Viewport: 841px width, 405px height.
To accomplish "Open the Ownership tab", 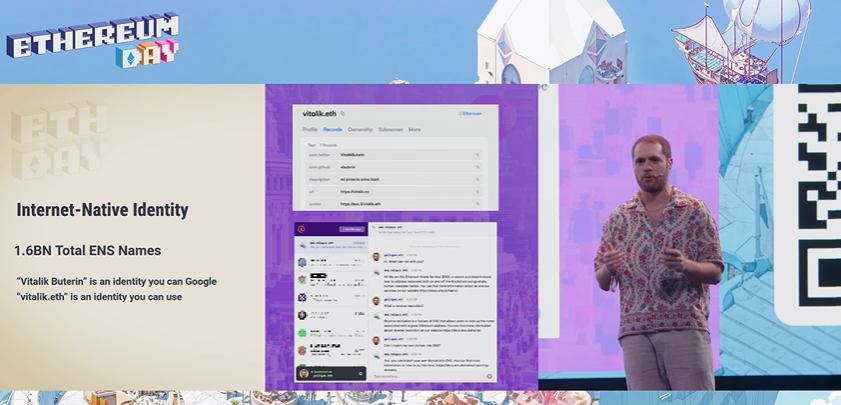I will pos(360,130).
